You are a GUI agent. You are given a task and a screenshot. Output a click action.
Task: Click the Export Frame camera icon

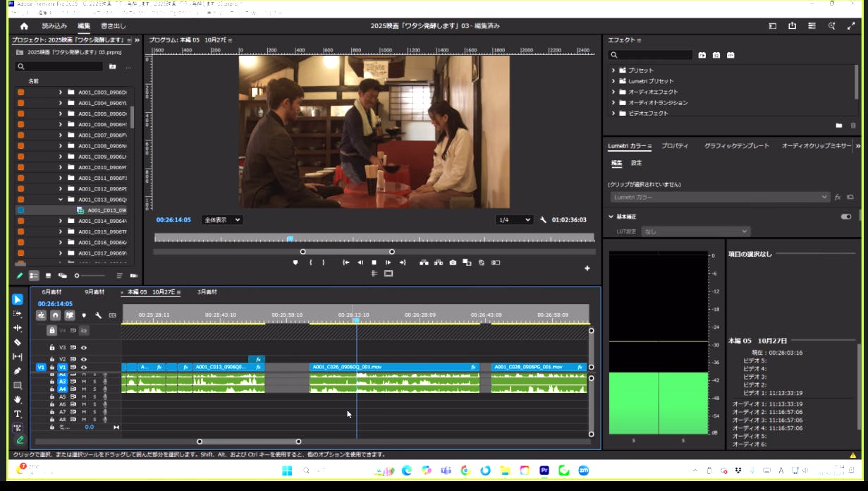click(453, 262)
